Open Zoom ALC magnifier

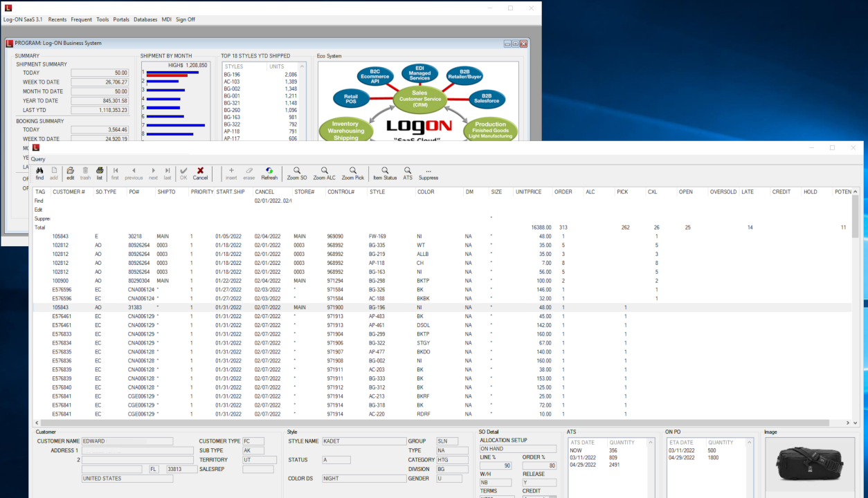pos(324,170)
